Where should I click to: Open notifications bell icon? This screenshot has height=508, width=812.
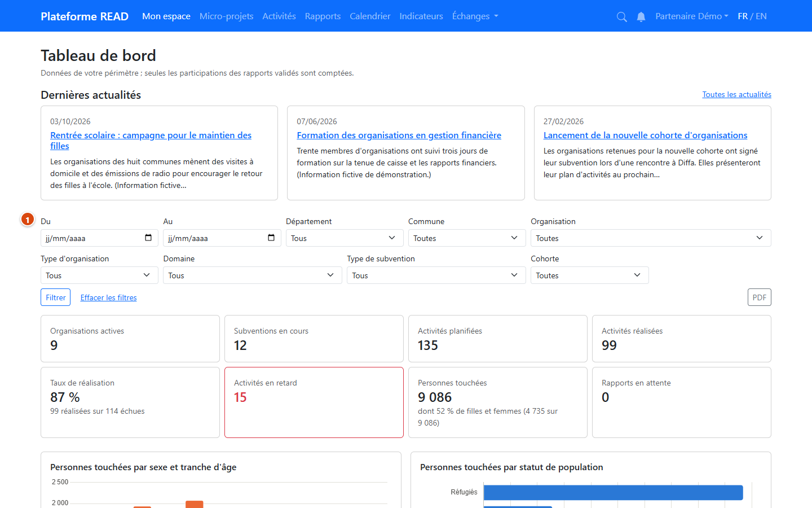click(641, 16)
